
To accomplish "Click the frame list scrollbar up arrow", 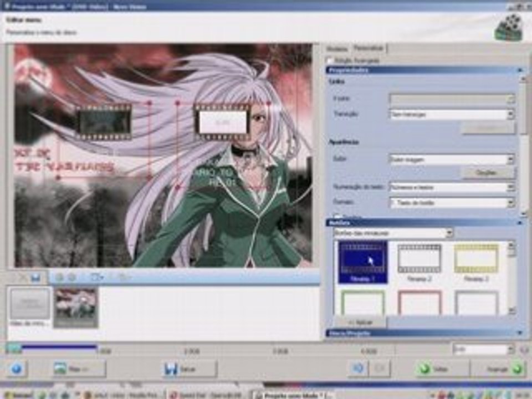I will coord(511,245).
